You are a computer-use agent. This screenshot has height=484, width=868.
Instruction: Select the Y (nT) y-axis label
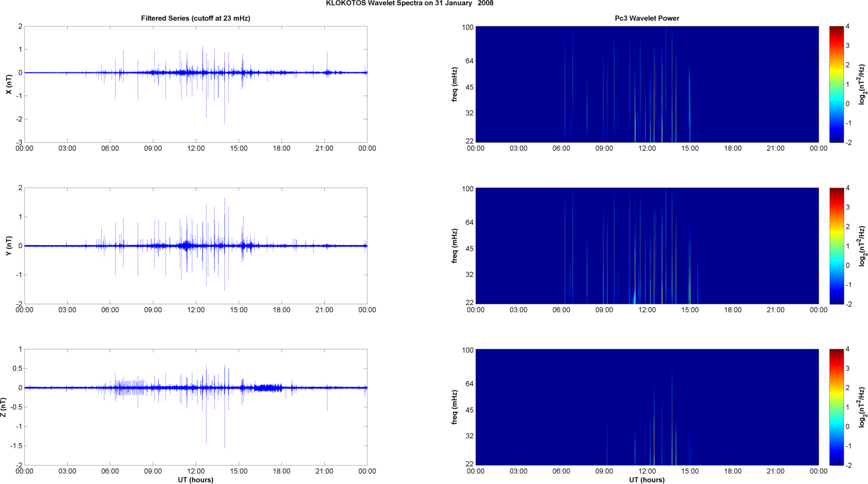9,246
